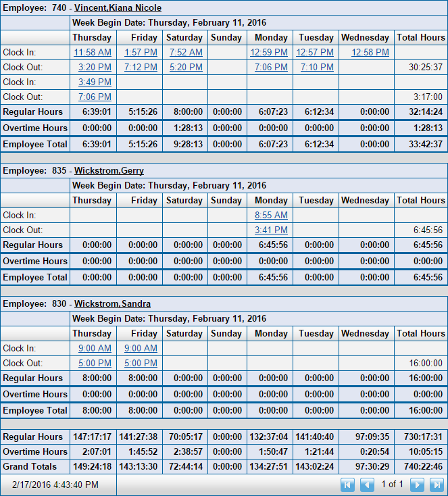The width and height of the screenshot is (448, 496).
Task: Click Thursday overtime 2:07:01 in summary
Action: [97, 452]
